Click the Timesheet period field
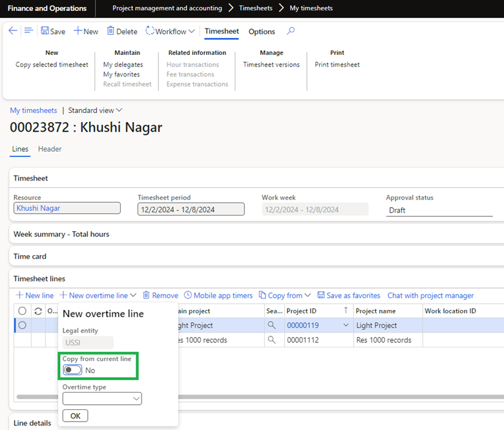Screen dimensions: 504x430 pyautogui.click(x=191, y=209)
